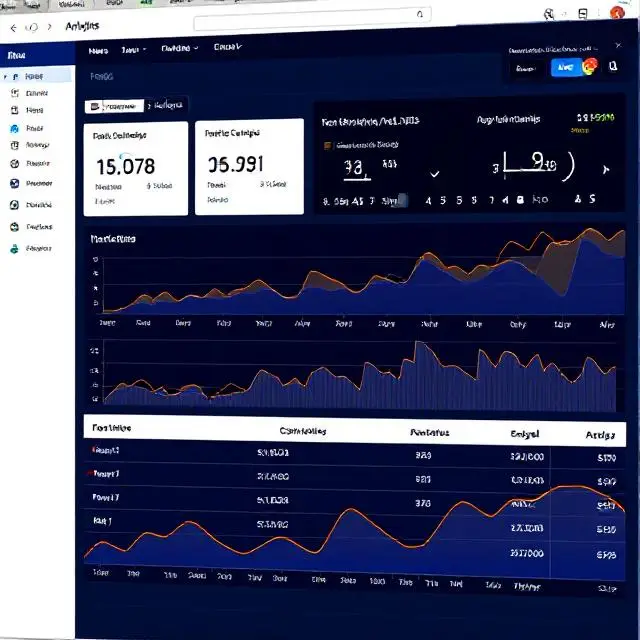The image size is (640, 640).
Task: Expand the third top navigation dropdown
Action: point(180,48)
